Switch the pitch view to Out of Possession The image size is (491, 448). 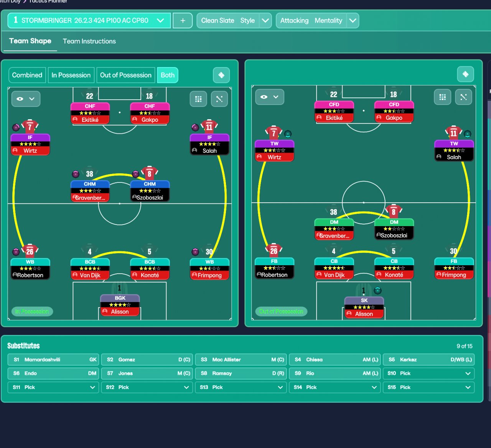(x=126, y=75)
